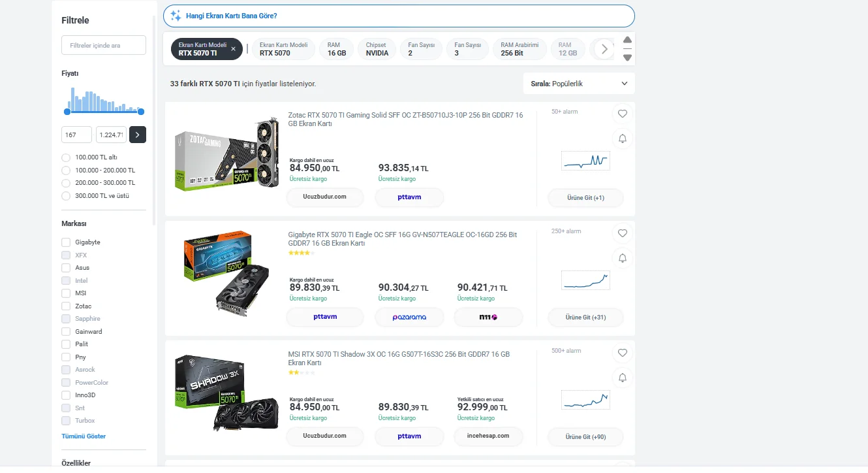The height and width of the screenshot is (473, 868).
Task: Open Zotac price history chart
Action: [585, 161]
